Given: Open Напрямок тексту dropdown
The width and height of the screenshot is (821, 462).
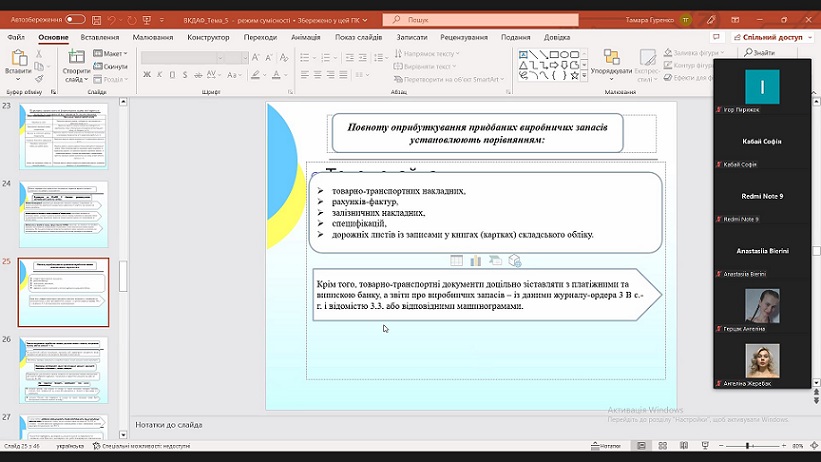Looking at the screenshot, I should point(427,53).
